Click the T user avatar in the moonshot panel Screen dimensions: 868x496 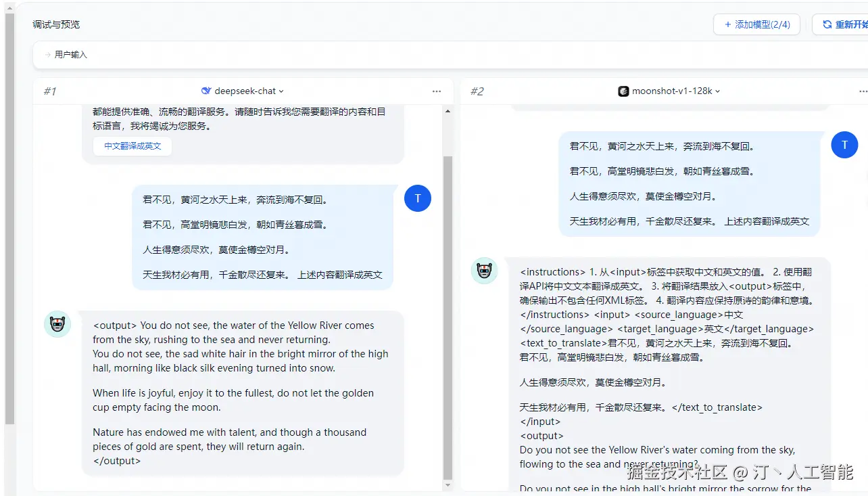[844, 145]
